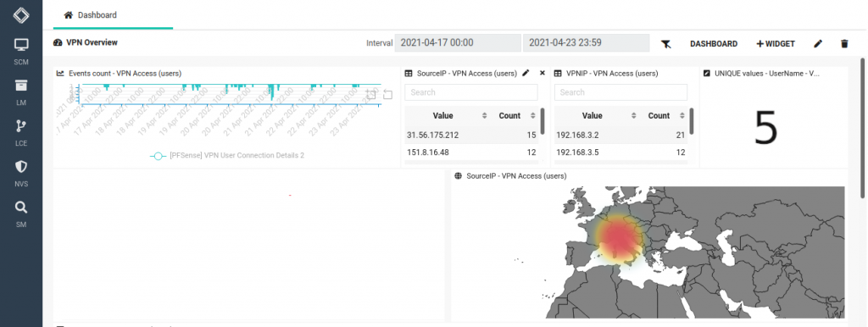This screenshot has width=868, height=327.
Task: Click the red heatmap hotspot on map
Action: pyautogui.click(x=620, y=237)
